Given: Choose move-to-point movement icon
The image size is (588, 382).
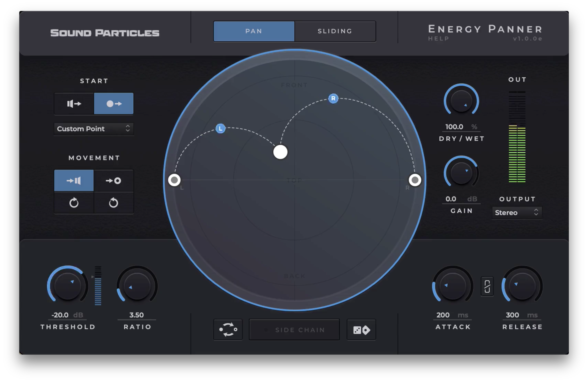Looking at the screenshot, I should 114,181.
